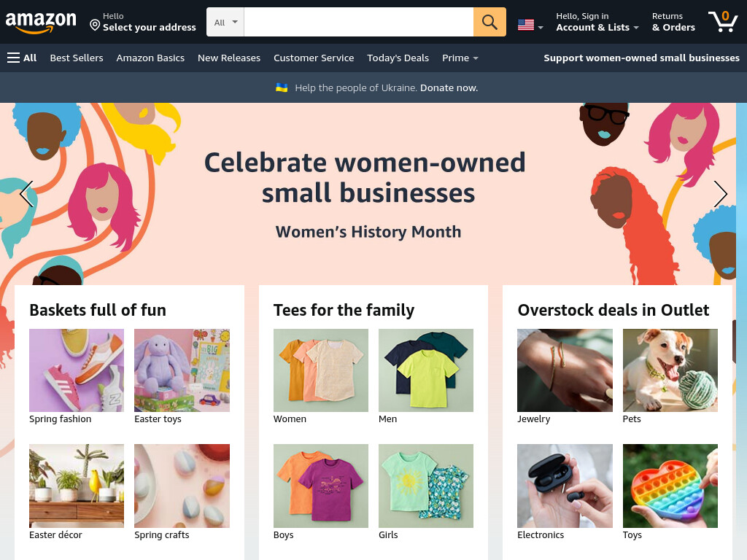Click Support women-owned small businesses link
The width and height of the screenshot is (747, 560).
coord(641,58)
